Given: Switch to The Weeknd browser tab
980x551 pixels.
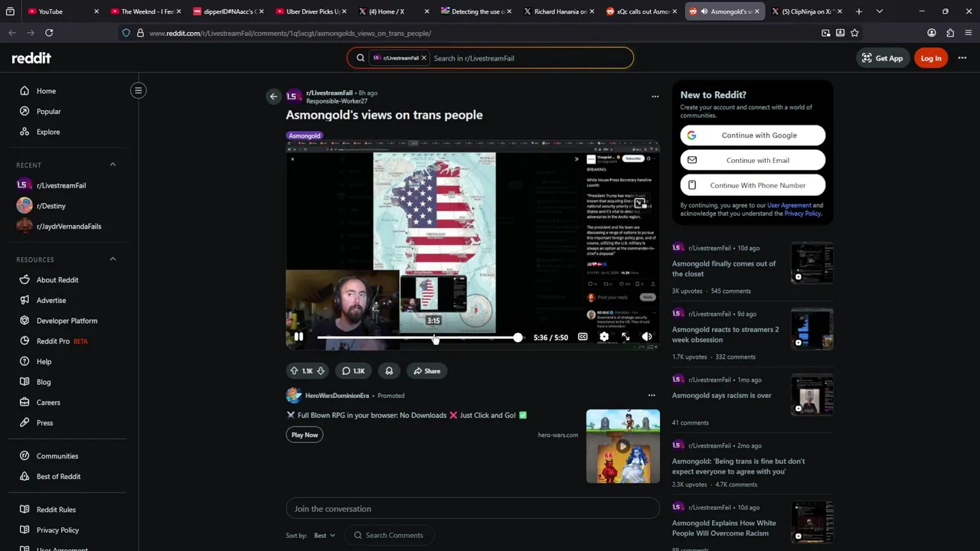Looking at the screenshot, I should (x=145, y=11).
